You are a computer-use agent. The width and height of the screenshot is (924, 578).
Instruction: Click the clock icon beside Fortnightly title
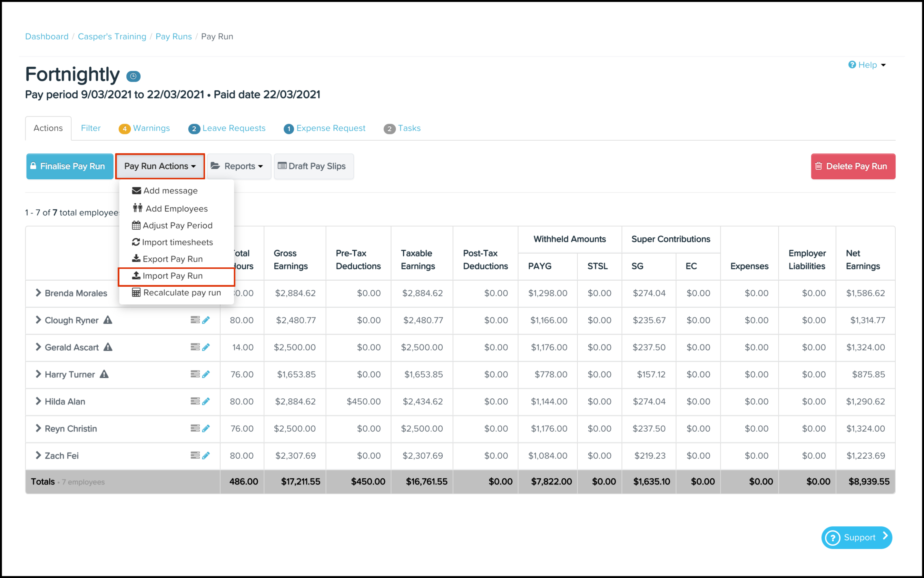tap(133, 76)
